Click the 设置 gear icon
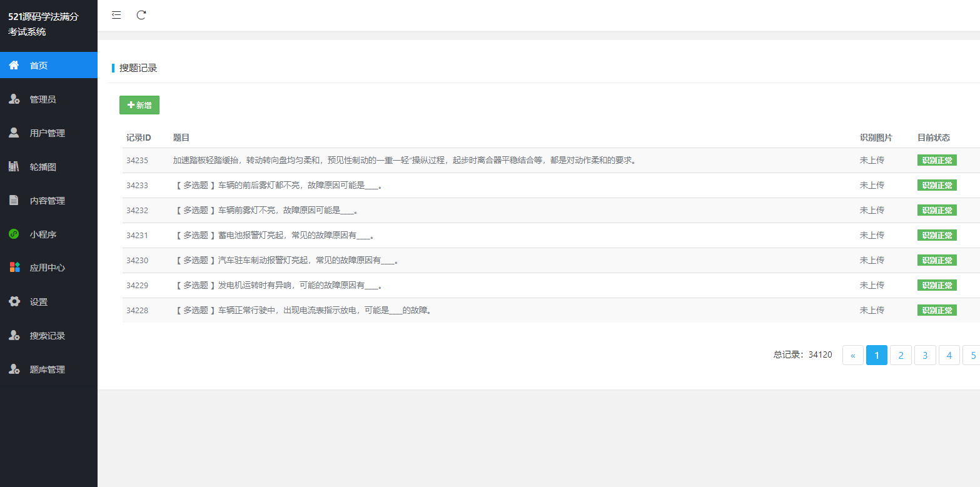Viewport: 980px width, 487px height. pos(14,302)
